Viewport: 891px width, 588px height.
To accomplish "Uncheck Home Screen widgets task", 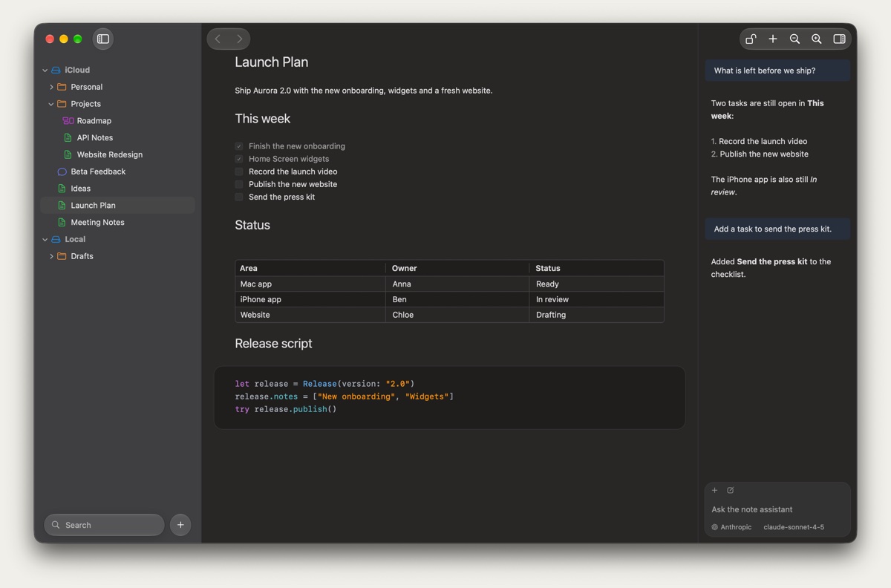I will (x=239, y=159).
